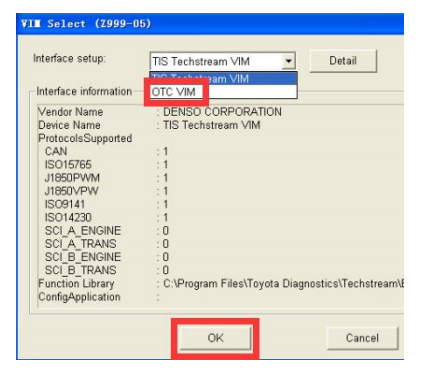Click the Device Name label
Screen dimensions: 428x379
coord(69,125)
